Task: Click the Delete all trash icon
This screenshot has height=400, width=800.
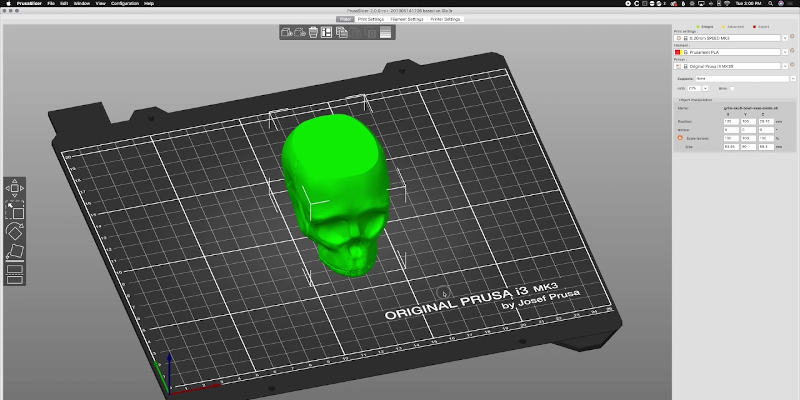Action: point(313,33)
